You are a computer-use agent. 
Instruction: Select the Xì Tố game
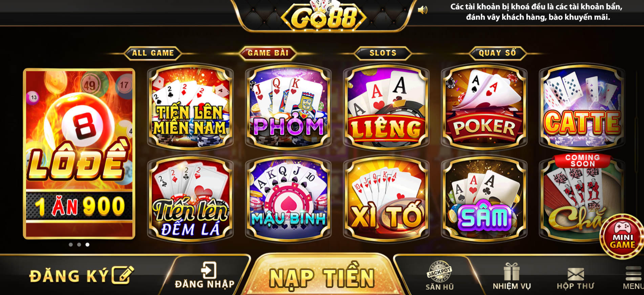pos(386,199)
